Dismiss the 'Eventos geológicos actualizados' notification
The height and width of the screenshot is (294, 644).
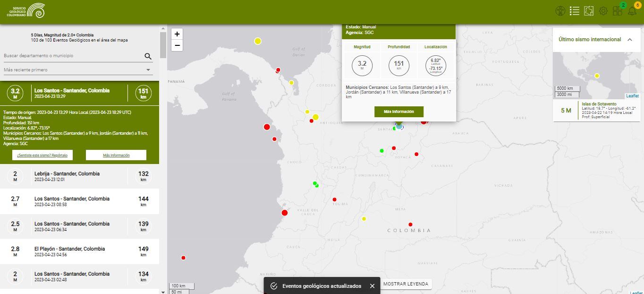(x=372, y=286)
